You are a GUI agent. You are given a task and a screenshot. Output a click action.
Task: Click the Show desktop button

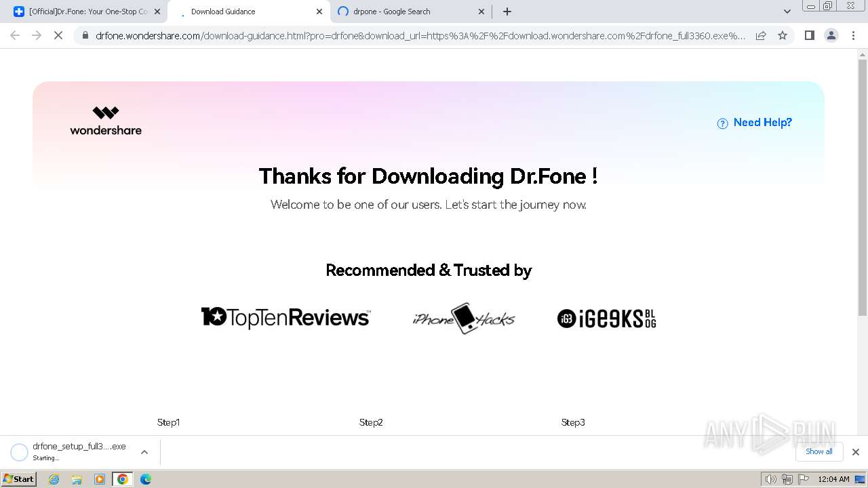tap(861, 479)
